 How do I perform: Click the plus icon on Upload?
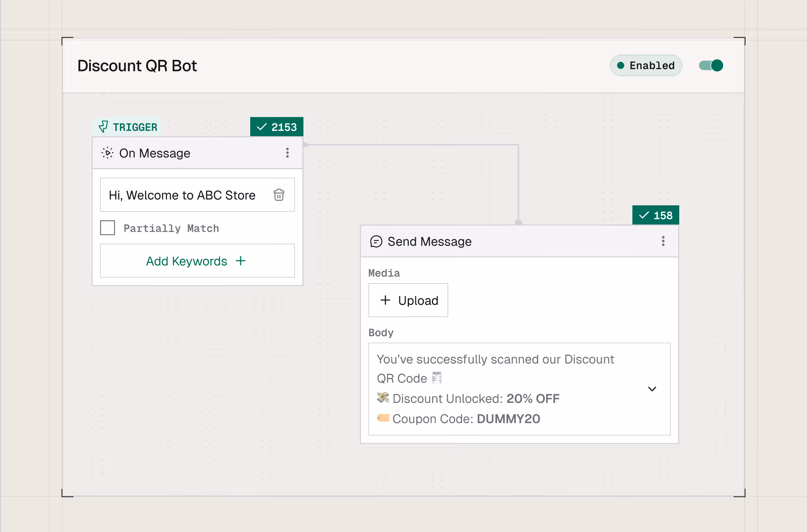tap(385, 300)
